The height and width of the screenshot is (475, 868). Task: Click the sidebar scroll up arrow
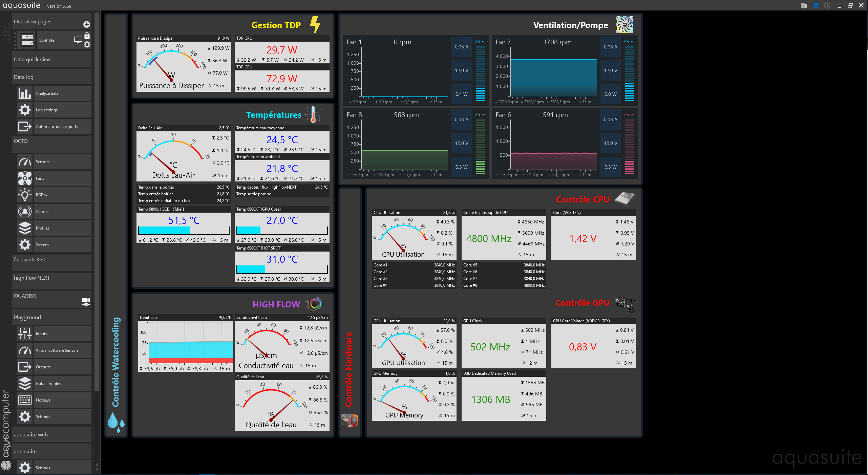tap(97, 464)
